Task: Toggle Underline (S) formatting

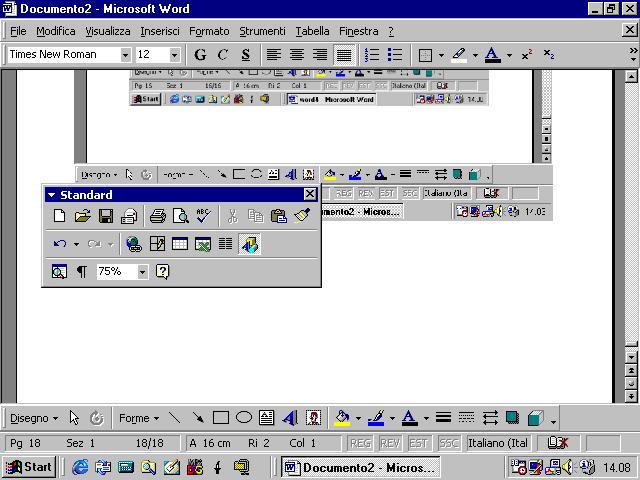Action: tap(246, 55)
